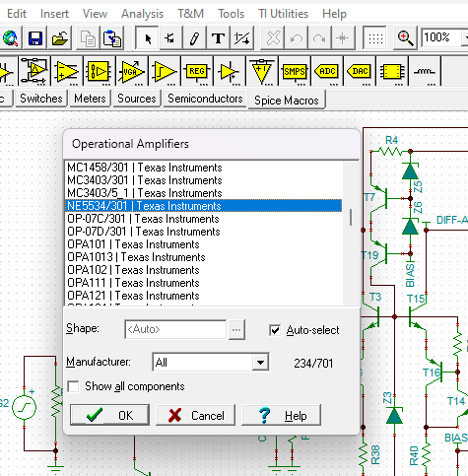The width and height of the screenshot is (468, 476).
Task: Click the zoom magnifier icon
Action: pos(405,38)
